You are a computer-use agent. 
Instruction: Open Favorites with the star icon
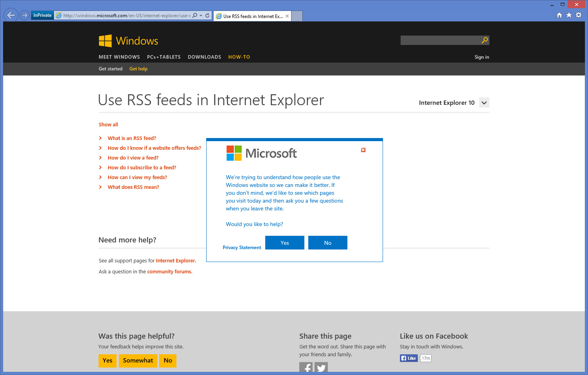point(569,15)
